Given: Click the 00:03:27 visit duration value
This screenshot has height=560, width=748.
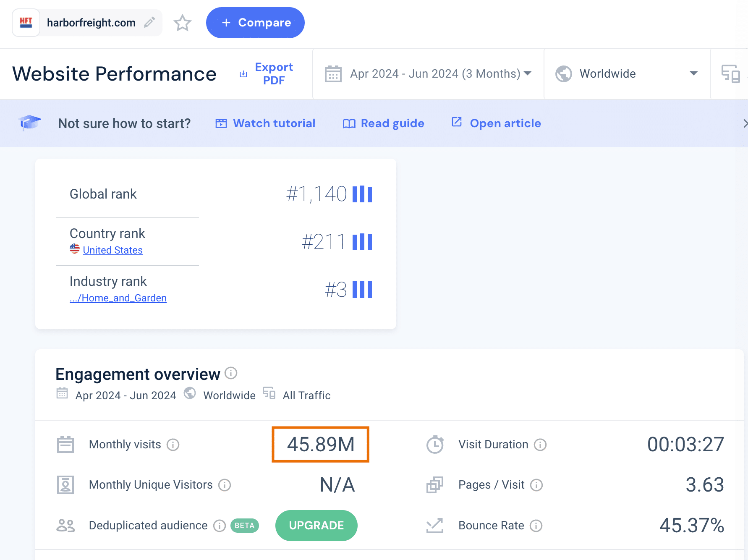Looking at the screenshot, I should click(x=686, y=445).
